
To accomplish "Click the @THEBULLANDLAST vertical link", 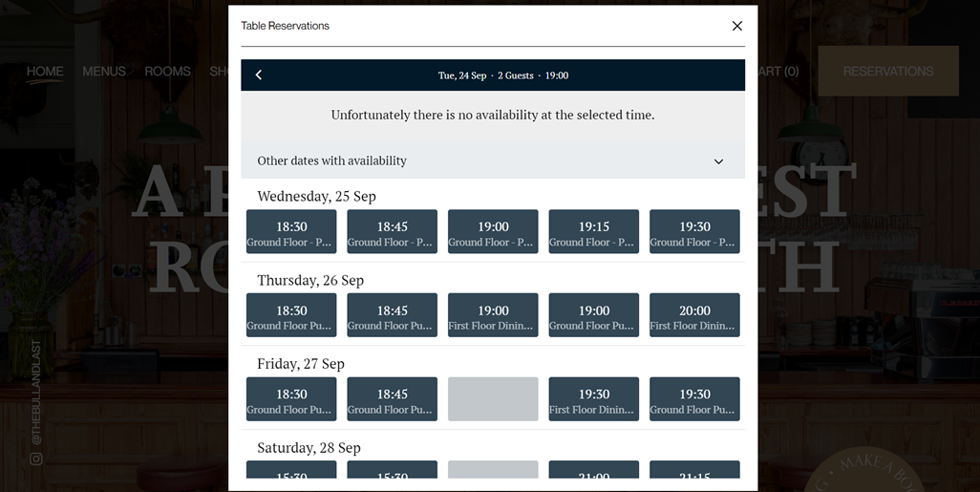I will pos(36,393).
